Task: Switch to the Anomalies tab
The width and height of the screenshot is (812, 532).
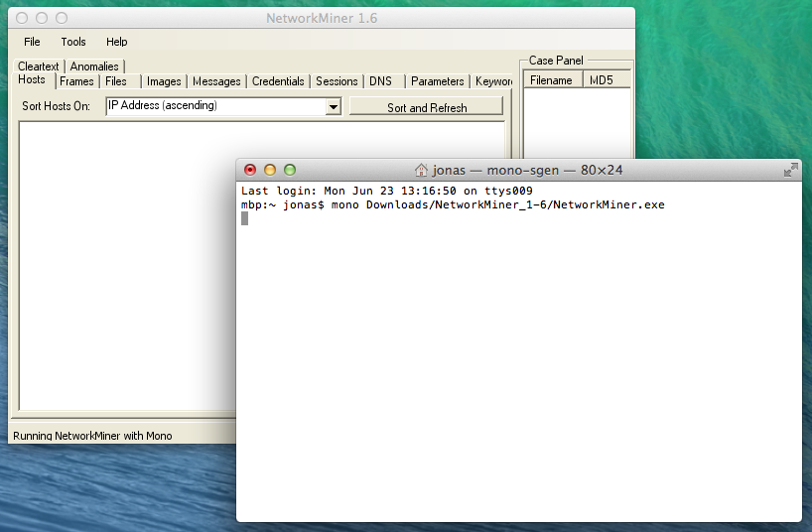Action: coord(94,66)
